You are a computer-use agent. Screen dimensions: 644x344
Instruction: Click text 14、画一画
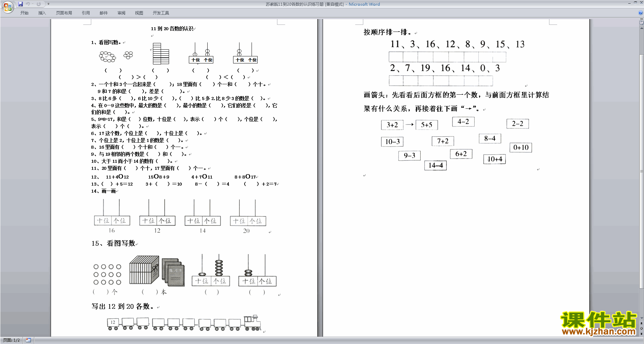[103, 191]
